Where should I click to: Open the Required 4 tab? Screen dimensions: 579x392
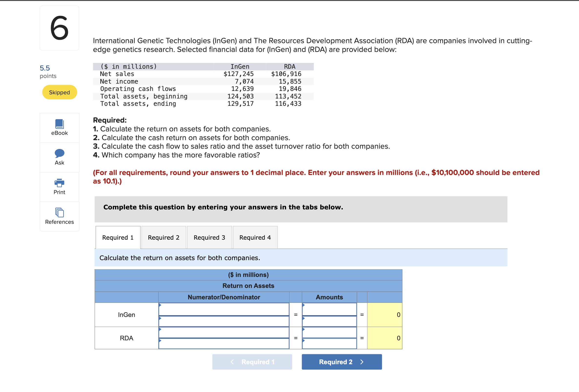tap(255, 237)
